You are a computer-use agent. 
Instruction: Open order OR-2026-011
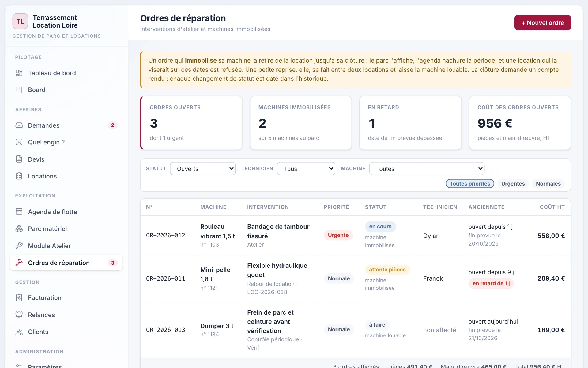pyautogui.click(x=355, y=278)
